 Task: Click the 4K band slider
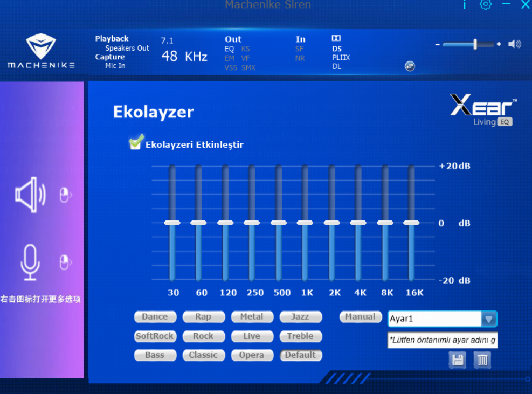(x=358, y=223)
